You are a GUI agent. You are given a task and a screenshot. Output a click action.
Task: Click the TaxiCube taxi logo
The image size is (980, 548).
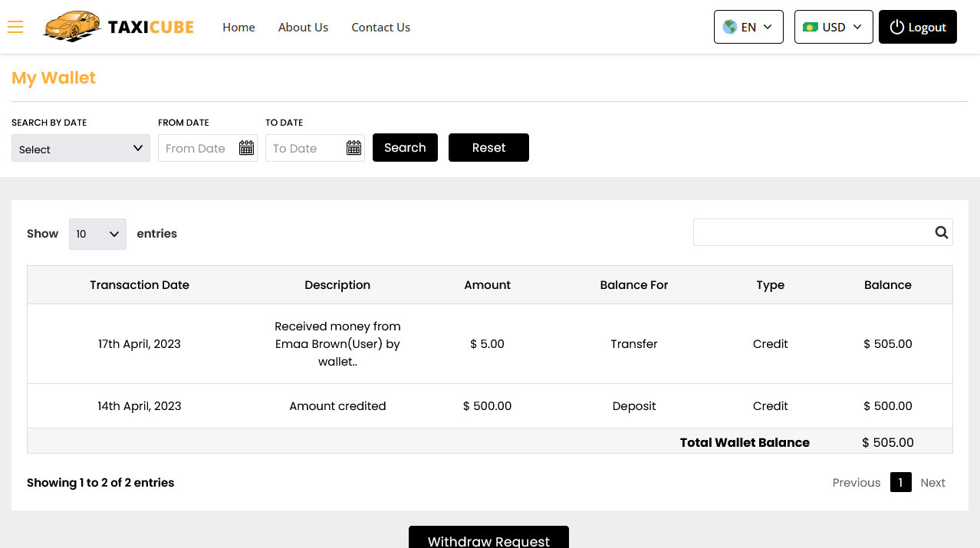pyautogui.click(x=73, y=26)
